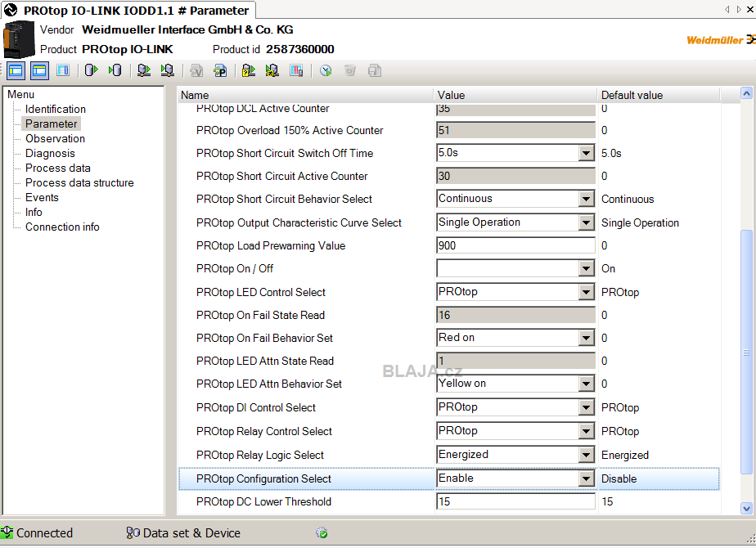Click the Short Circuit Active Counter value 30

515,176
